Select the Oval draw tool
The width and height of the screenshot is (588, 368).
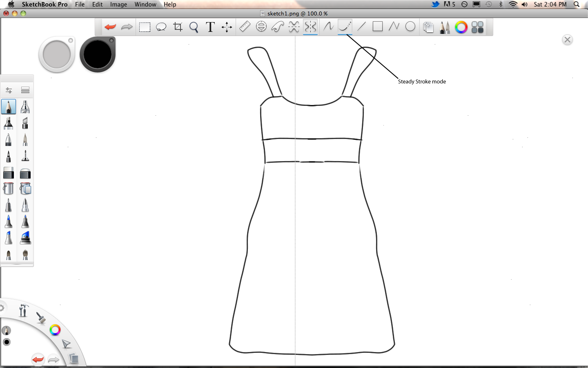(x=410, y=27)
